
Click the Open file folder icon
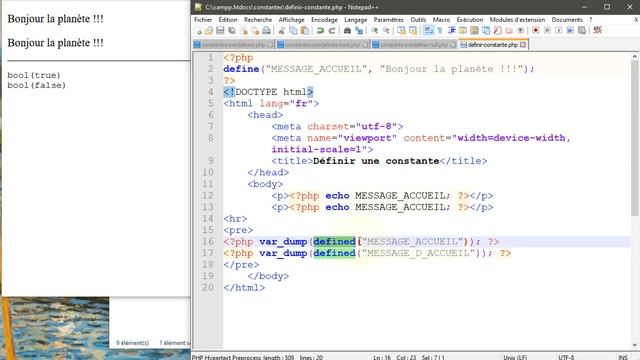tap(209, 31)
